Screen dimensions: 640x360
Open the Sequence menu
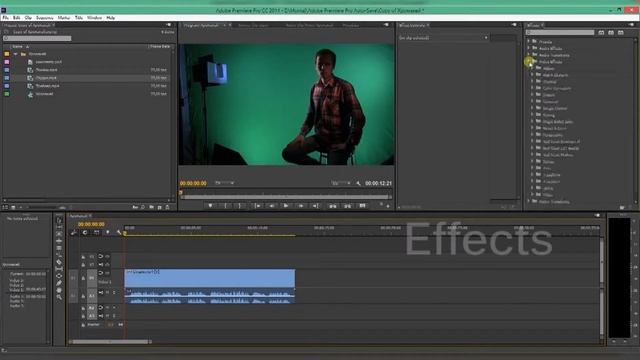pyautogui.click(x=44, y=18)
